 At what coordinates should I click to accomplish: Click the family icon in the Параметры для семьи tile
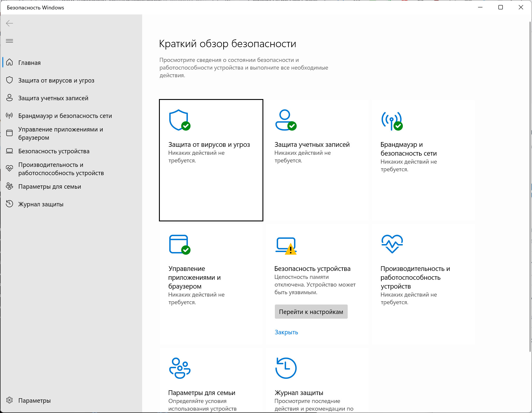[x=180, y=368]
